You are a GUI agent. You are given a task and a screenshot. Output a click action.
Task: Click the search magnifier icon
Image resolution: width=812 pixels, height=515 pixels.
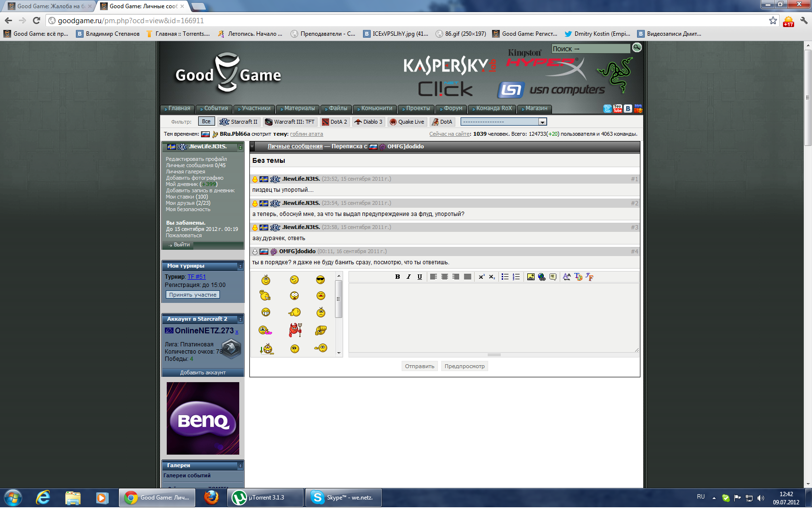click(x=637, y=47)
